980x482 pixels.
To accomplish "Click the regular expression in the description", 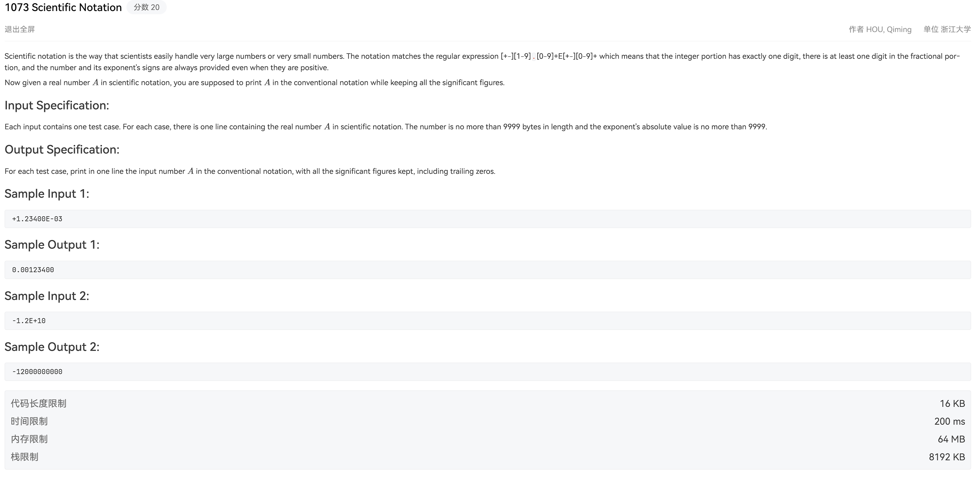I will click(x=549, y=56).
